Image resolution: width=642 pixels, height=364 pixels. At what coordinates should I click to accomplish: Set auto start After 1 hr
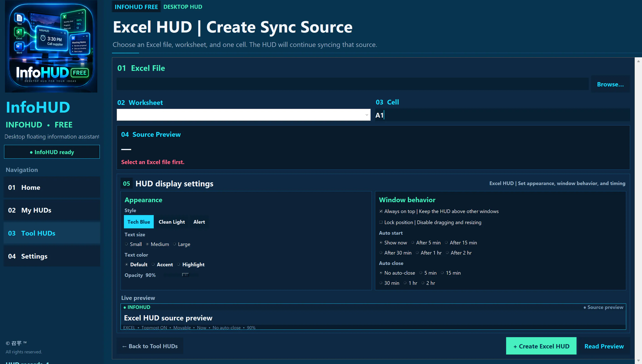tap(428, 253)
